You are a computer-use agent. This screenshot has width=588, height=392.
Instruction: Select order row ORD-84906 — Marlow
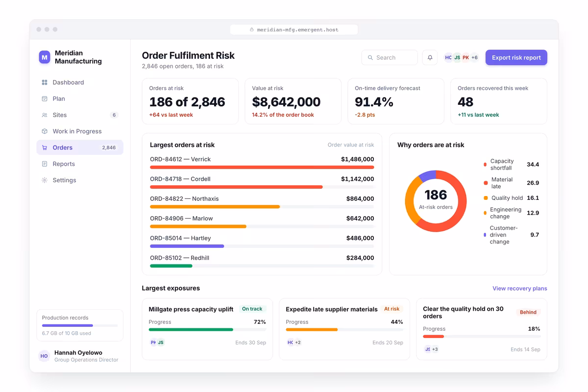(x=262, y=220)
